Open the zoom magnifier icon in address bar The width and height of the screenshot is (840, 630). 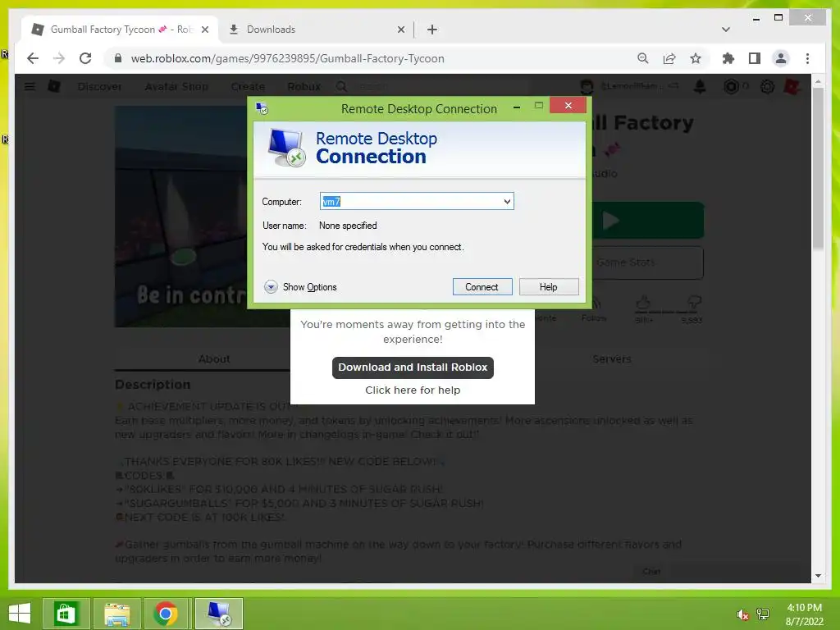tap(643, 58)
